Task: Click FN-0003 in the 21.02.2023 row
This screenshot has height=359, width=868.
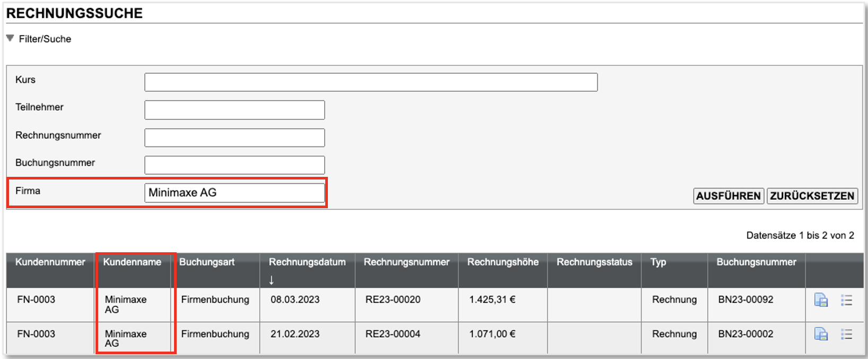Action: click(36, 334)
